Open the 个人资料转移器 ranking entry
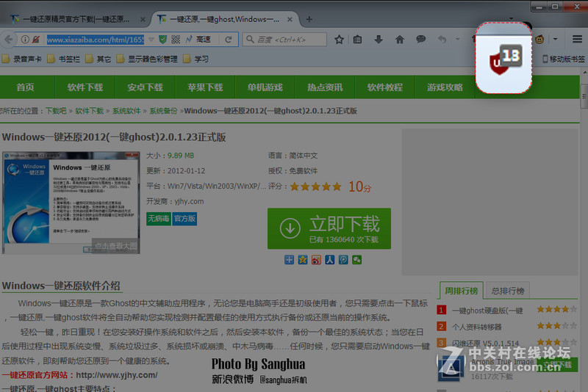 point(476,327)
